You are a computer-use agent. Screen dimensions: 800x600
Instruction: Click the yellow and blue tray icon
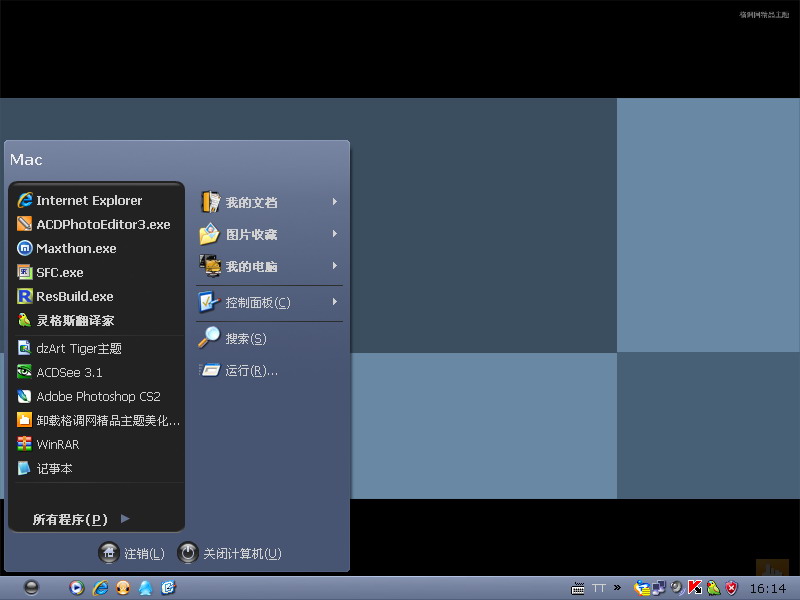coord(641,588)
